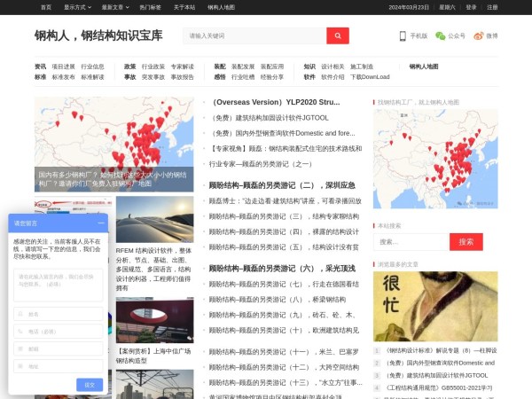Open the 专家解读 sub-category
The image size is (532, 399).
tap(182, 66)
